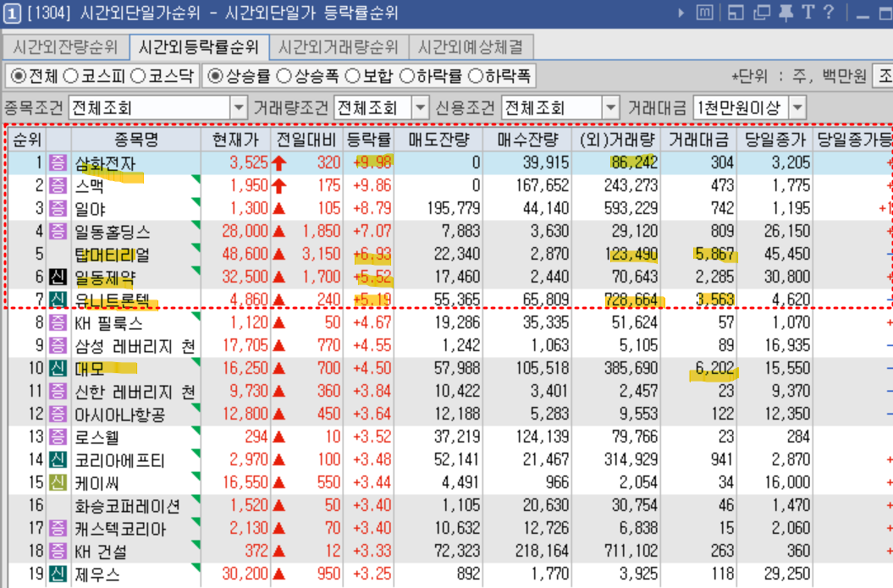Click the 증 badge next to 신한 레버리지
Screen dimensions: 893x588
(x=58, y=391)
